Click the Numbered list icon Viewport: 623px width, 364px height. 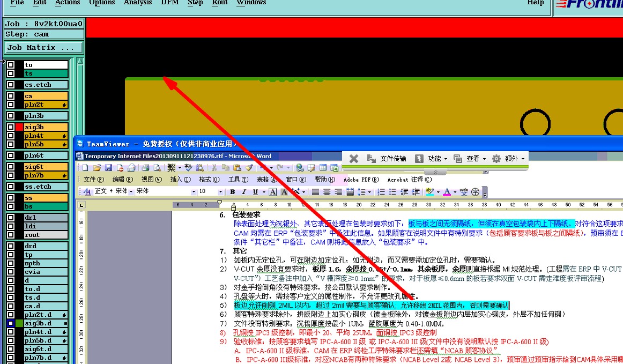[381, 192]
